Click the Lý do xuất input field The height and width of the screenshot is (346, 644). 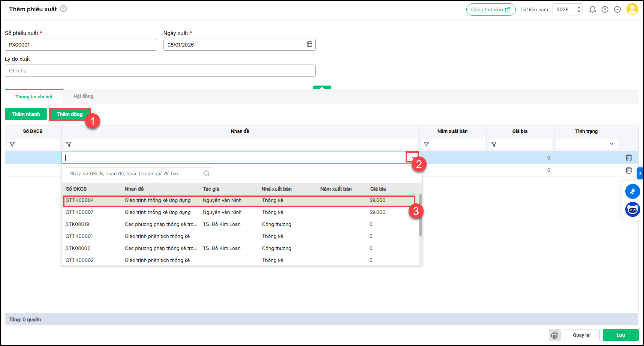[160, 71]
